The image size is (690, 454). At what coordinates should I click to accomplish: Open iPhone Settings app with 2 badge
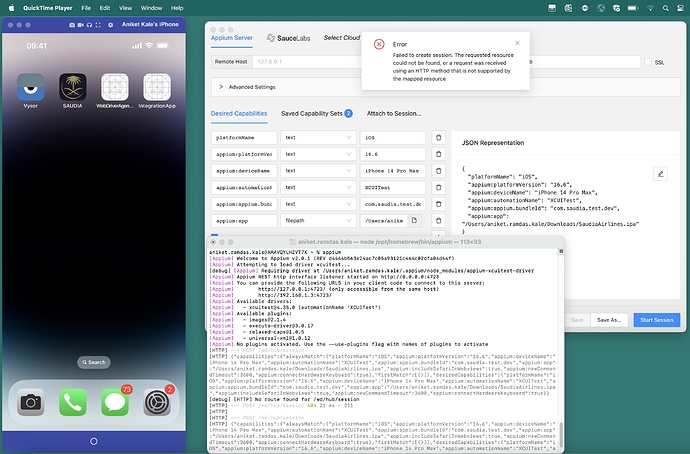[157, 402]
